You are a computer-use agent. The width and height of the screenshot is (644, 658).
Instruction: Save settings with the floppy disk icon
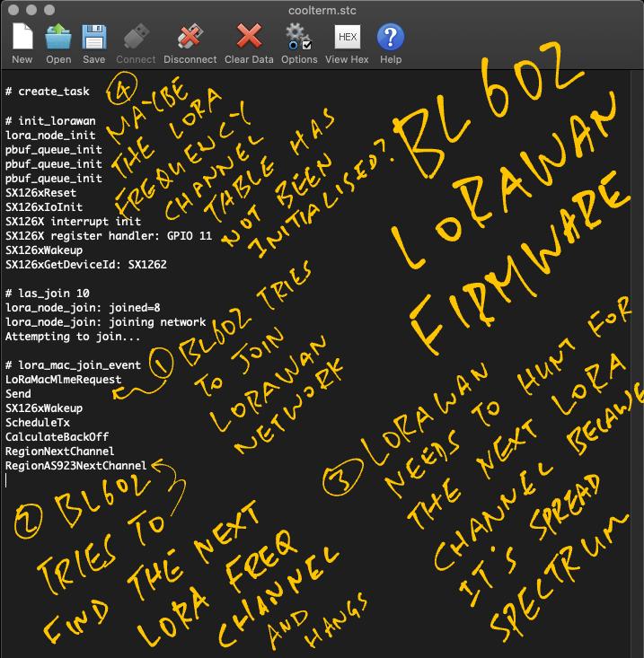(93, 39)
